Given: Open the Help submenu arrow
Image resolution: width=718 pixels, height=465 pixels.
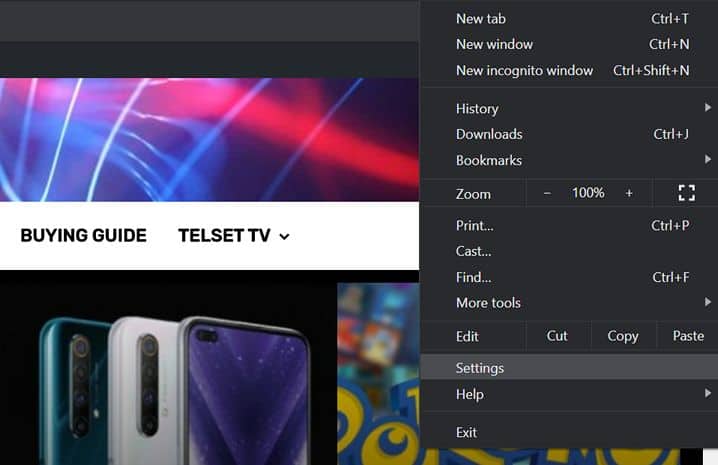Looking at the screenshot, I should pos(708,393).
